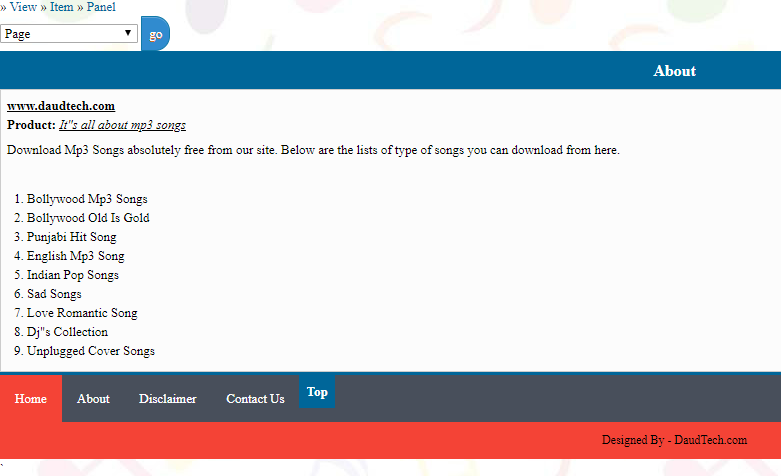Select the Bollywood Mp3 Songs list item
Image resolution: width=781 pixels, height=476 pixels.
point(87,199)
